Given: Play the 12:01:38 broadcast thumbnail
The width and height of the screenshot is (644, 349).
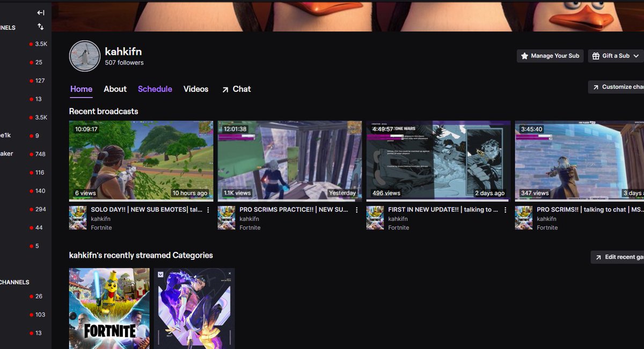Looking at the screenshot, I should [x=290, y=161].
